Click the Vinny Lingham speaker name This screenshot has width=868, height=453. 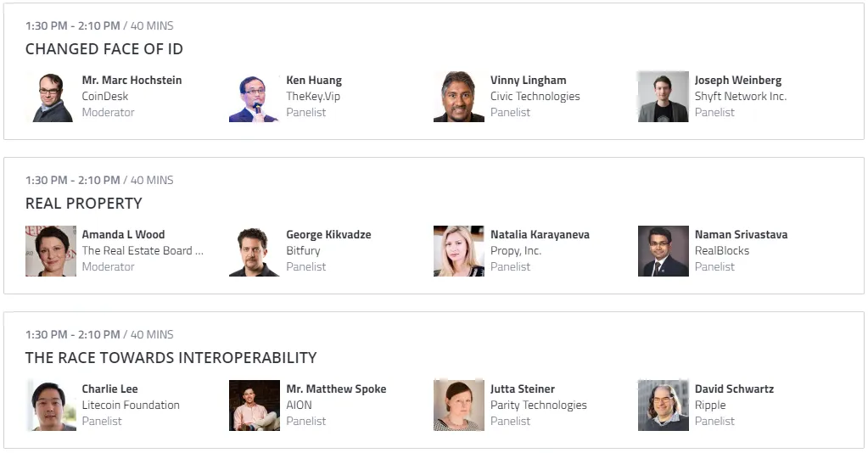coord(528,81)
